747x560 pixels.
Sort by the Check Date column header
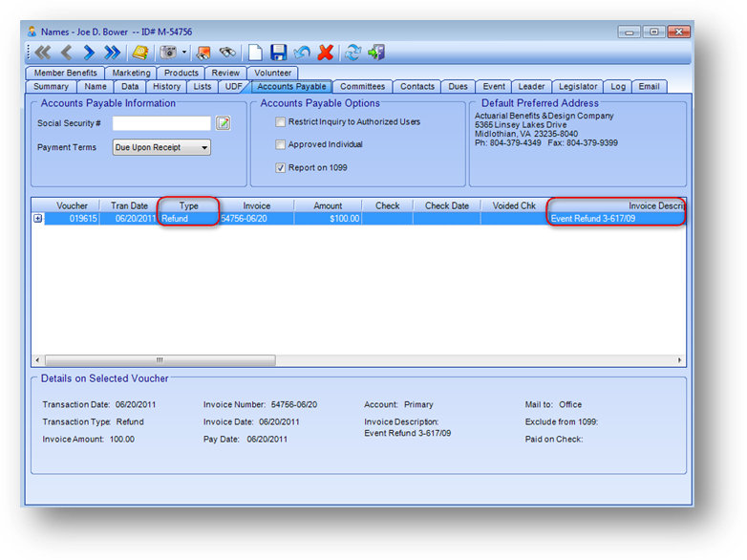point(447,205)
